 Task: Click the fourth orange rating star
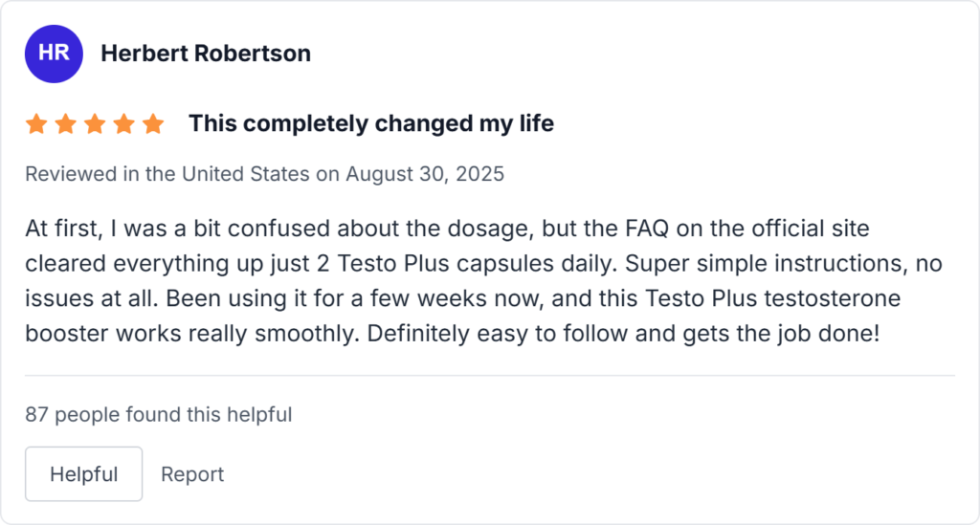[x=123, y=124]
